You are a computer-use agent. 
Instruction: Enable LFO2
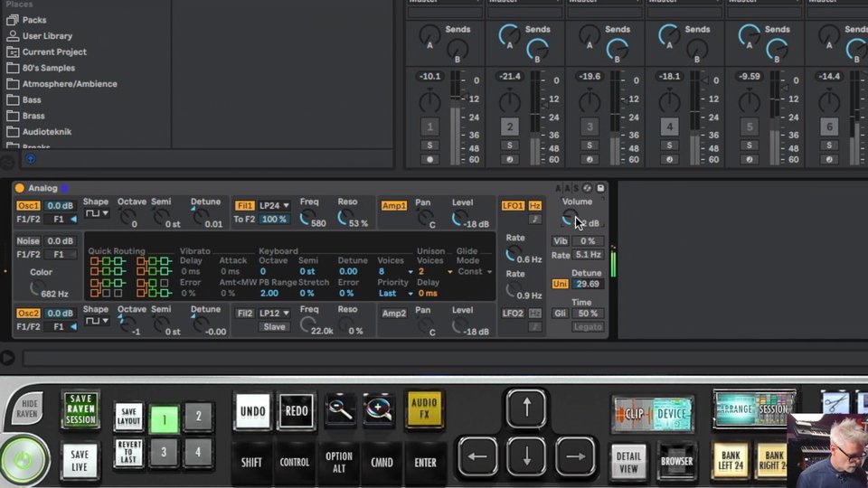pyautogui.click(x=513, y=314)
